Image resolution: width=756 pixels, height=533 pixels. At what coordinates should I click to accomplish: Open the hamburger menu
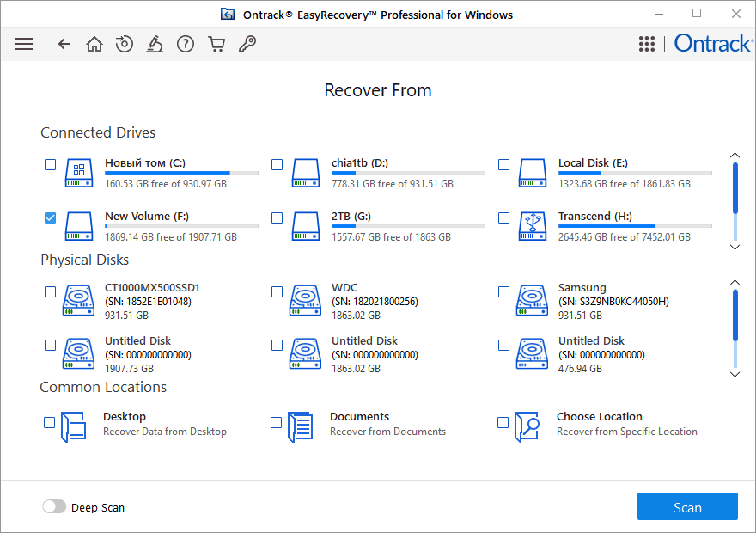click(x=24, y=44)
